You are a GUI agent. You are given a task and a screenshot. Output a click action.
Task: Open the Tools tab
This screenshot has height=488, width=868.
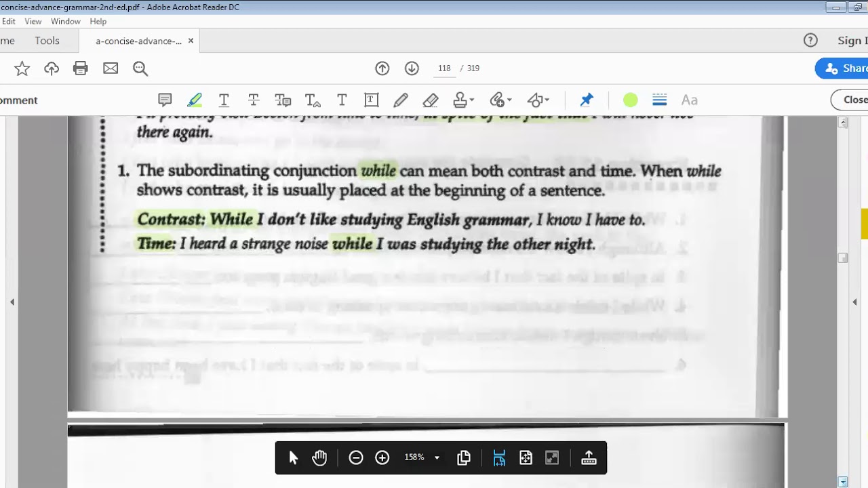click(47, 41)
